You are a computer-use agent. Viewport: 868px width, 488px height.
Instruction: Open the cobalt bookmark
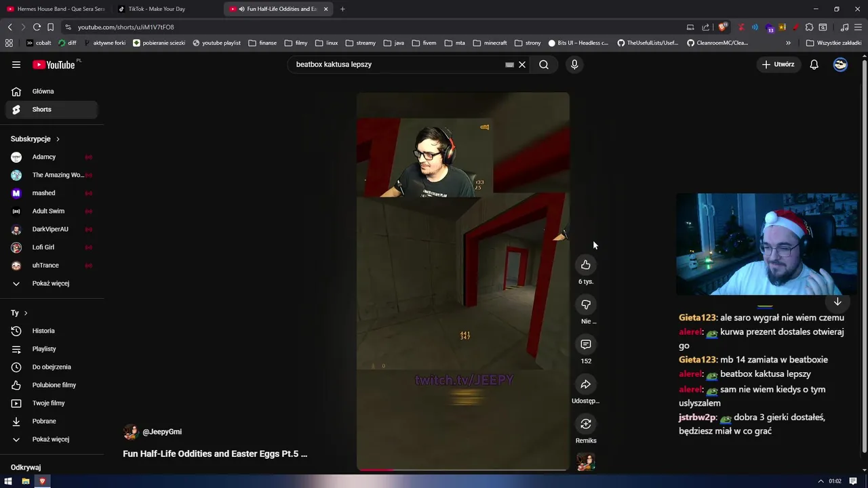coord(38,43)
